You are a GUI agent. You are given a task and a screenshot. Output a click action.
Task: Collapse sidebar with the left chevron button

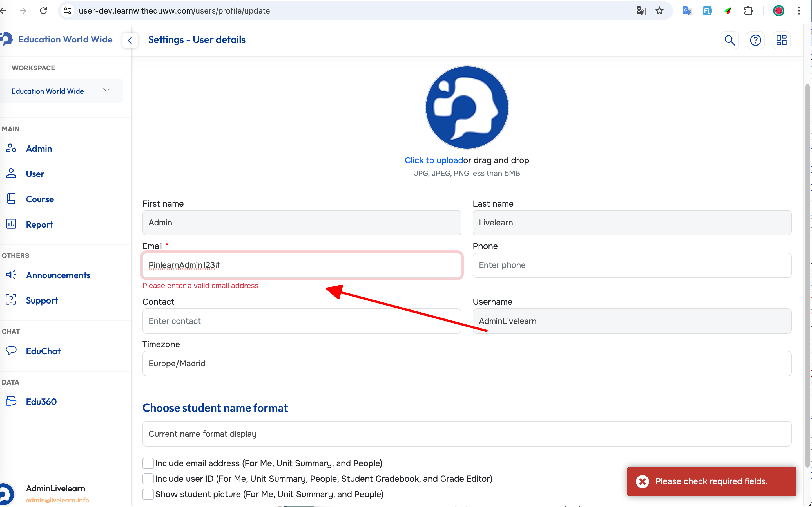(x=130, y=41)
